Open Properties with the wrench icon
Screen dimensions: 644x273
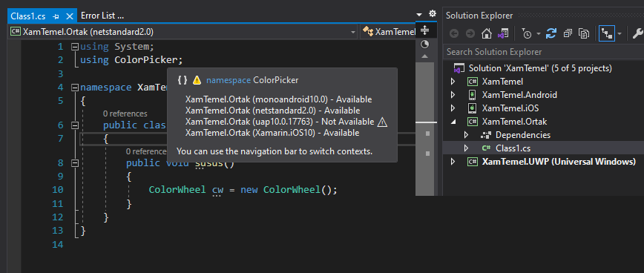click(x=639, y=33)
